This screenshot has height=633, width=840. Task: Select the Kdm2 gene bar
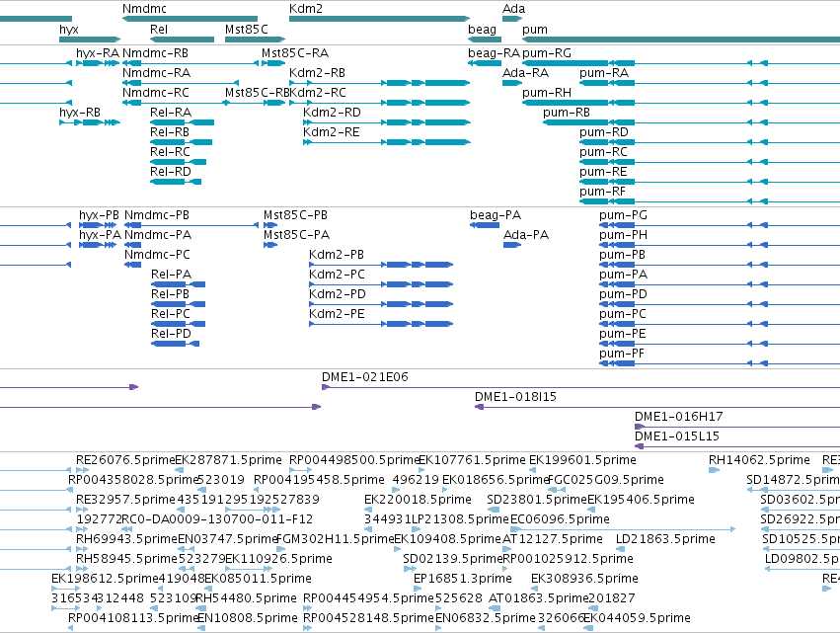[379, 19]
